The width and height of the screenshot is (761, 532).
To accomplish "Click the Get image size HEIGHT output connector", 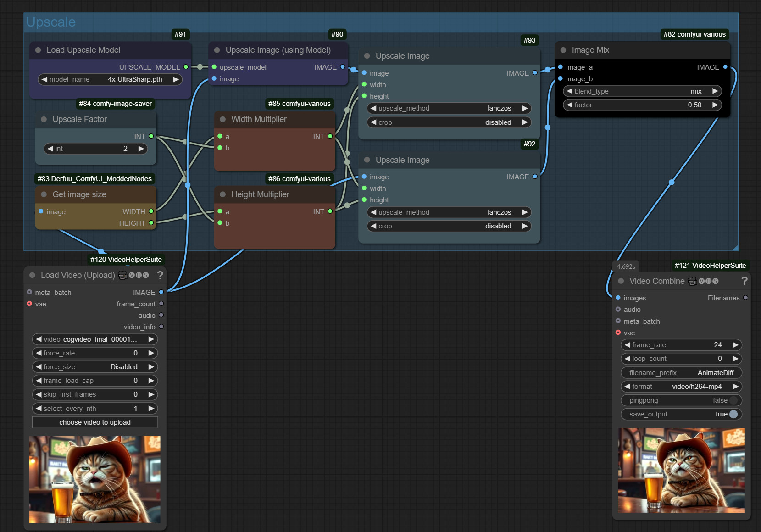I will click(x=151, y=223).
